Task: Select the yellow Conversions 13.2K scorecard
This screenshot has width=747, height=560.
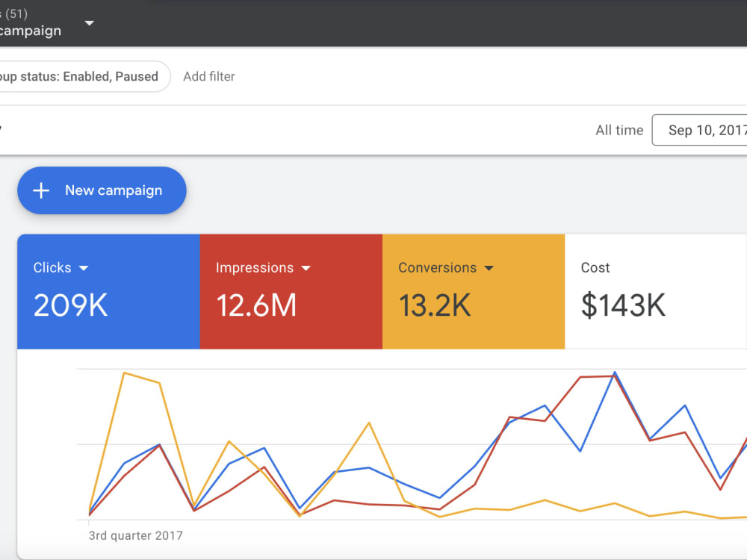Action: (474, 291)
